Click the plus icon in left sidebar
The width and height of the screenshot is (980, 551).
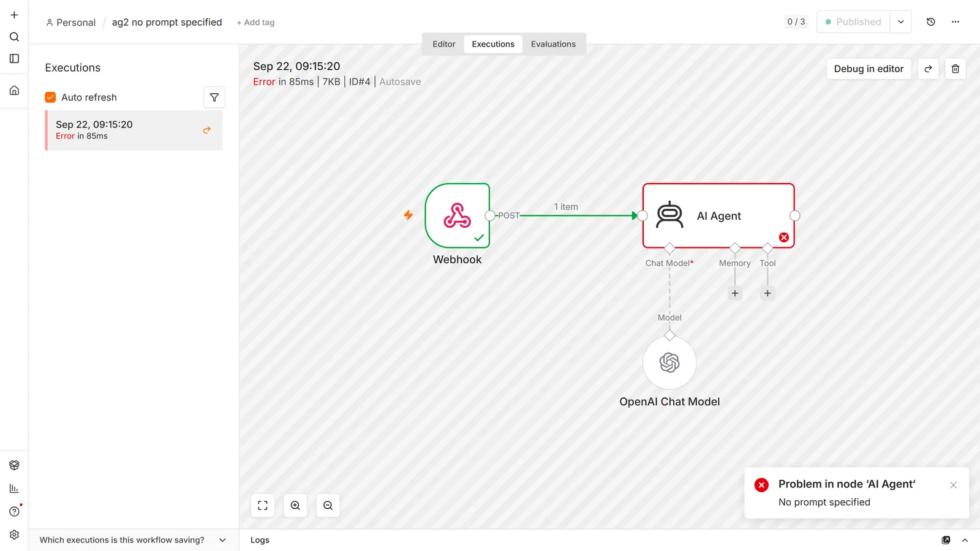coord(14,15)
